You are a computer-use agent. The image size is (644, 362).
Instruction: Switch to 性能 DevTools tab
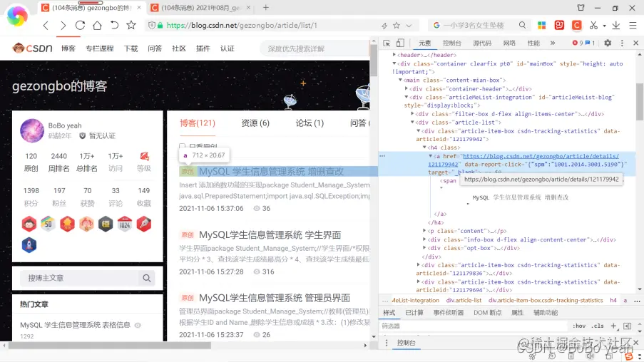pos(533,43)
